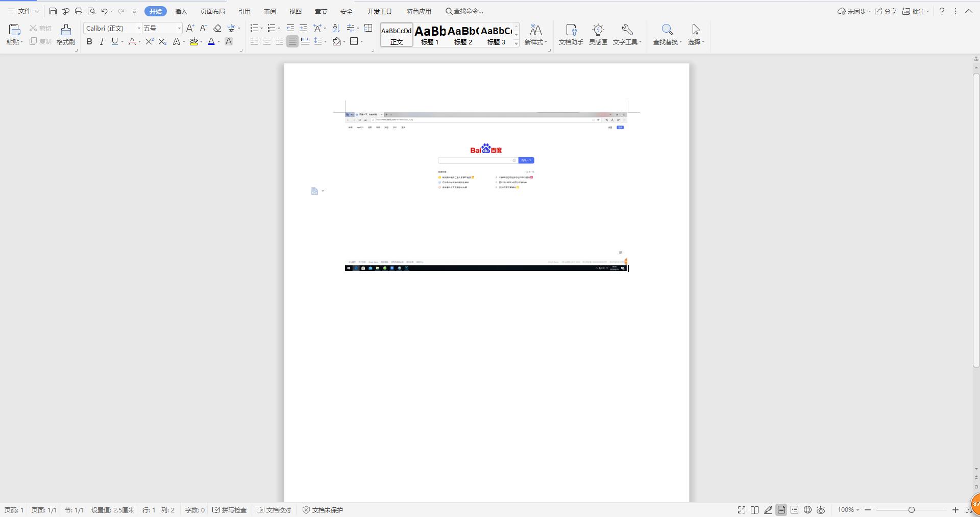Decrease font size with A- icon
The image size is (980, 517).
(x=203, y=28)
